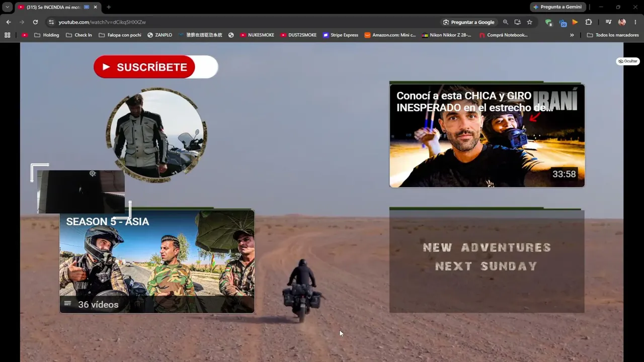Reload the YouTube page
This screenshot has height=362, width=644.
[35, 22]
